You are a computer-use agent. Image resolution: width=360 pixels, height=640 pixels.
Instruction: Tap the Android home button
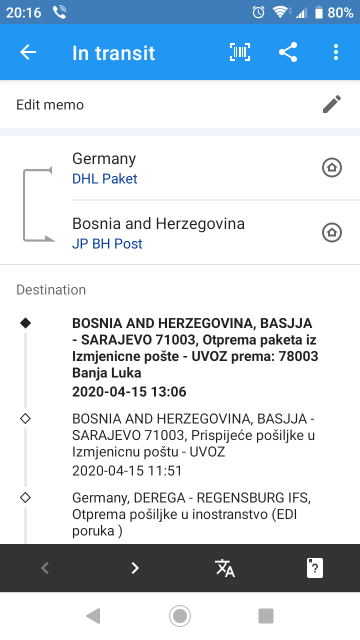pyautogui.click(x=180, y=616)
